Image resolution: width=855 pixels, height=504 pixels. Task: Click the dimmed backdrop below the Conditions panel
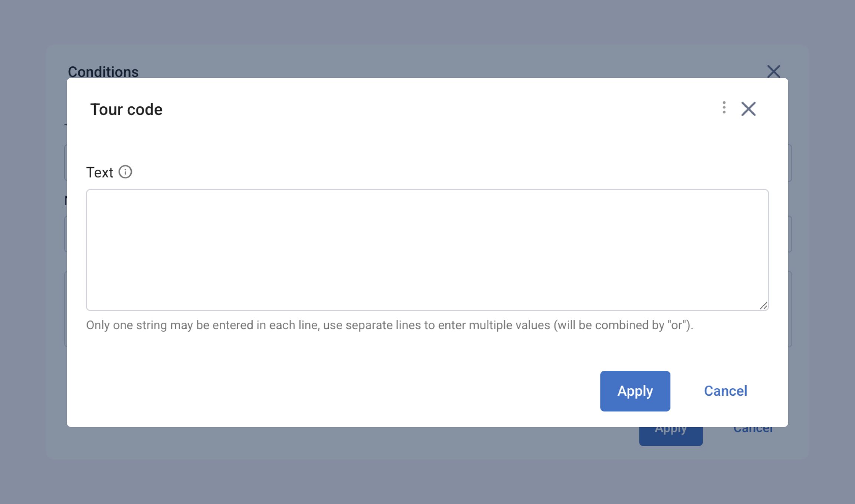click(x=427, y=482)
